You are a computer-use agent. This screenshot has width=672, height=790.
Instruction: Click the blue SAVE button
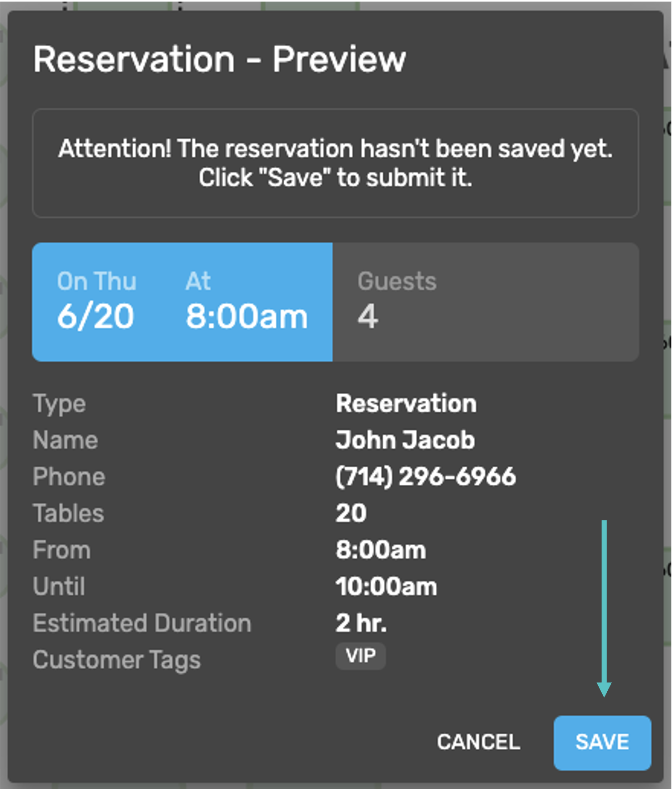(x=602, y=742)
